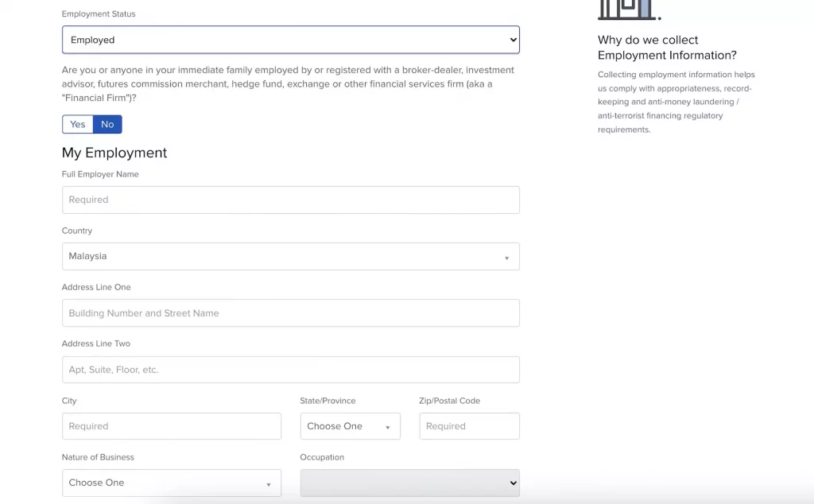Focus the Zip/Postal Code field
This screenshot has height=504, width=814.
[x=469, y=426]
